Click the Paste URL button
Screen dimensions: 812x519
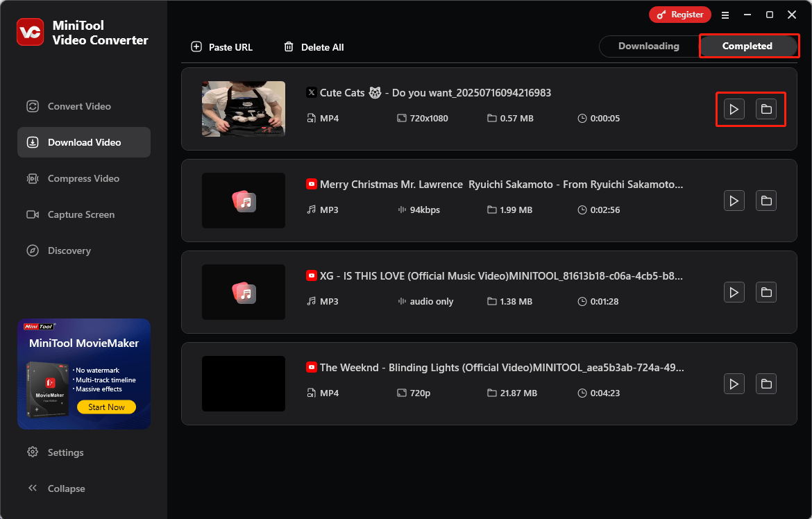click(221, 47)
